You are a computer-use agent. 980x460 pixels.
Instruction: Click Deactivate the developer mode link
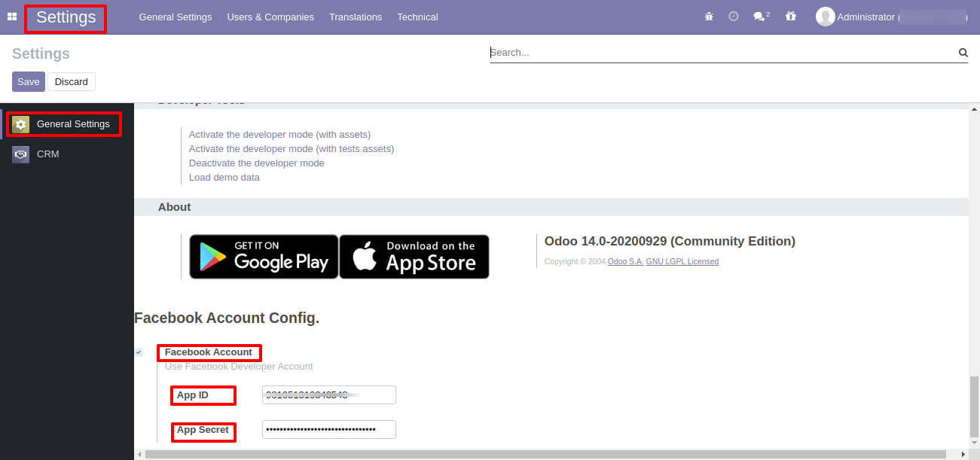pos(256,163)
